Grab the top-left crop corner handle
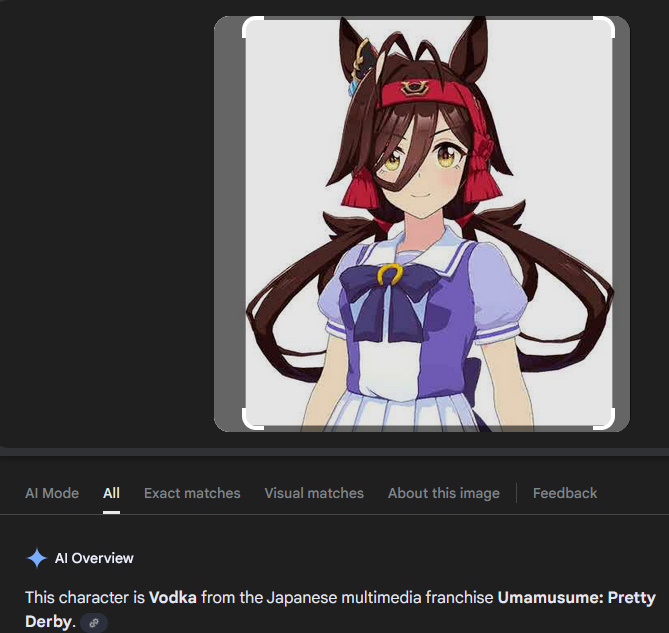 coord(253,27)
